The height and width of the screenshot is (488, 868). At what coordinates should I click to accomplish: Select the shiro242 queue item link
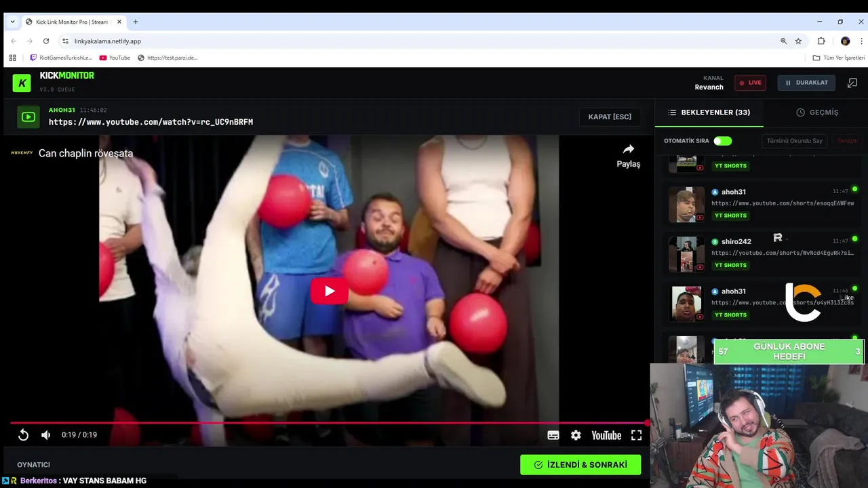[x=783, y=253]
